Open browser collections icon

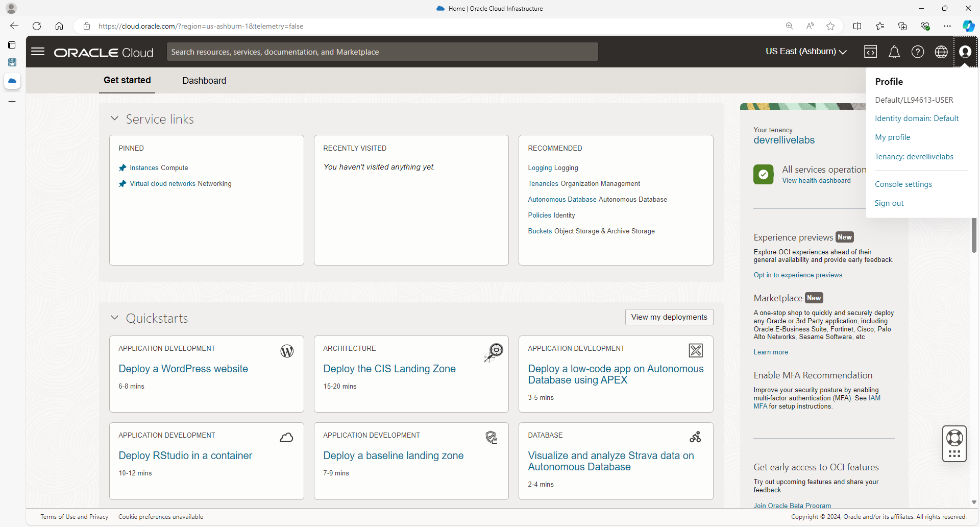[902, 26]
